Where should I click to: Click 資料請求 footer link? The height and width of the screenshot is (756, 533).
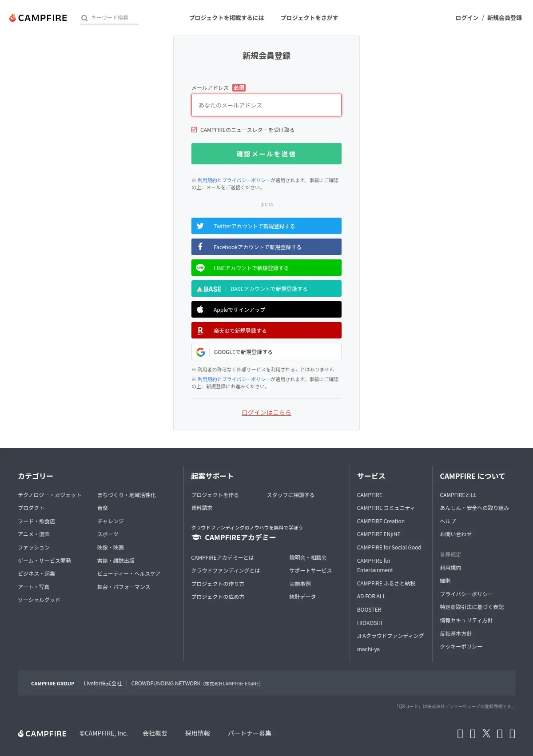click(202, 508)
